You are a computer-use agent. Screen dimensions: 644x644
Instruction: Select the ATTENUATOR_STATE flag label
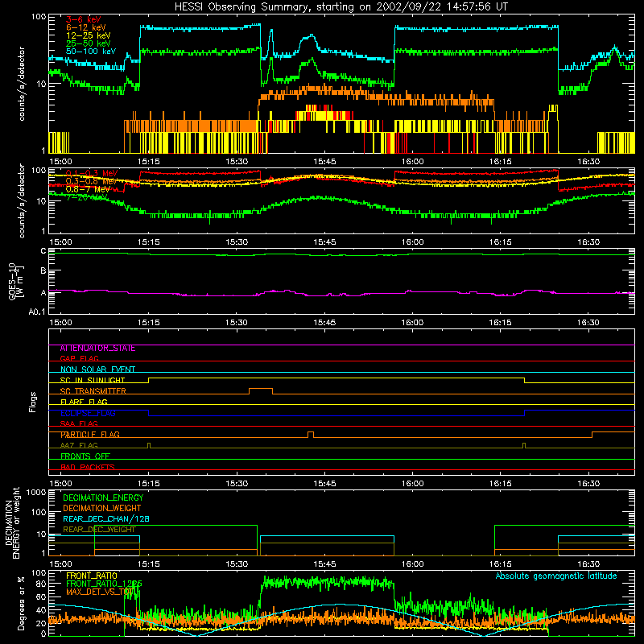click(x=97, y=349)
